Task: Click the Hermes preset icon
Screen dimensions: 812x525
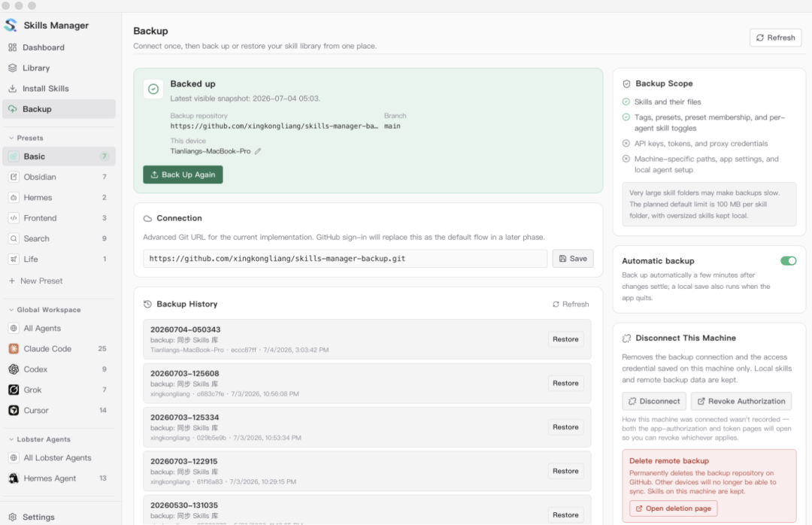Action: [x=14, y=198]
